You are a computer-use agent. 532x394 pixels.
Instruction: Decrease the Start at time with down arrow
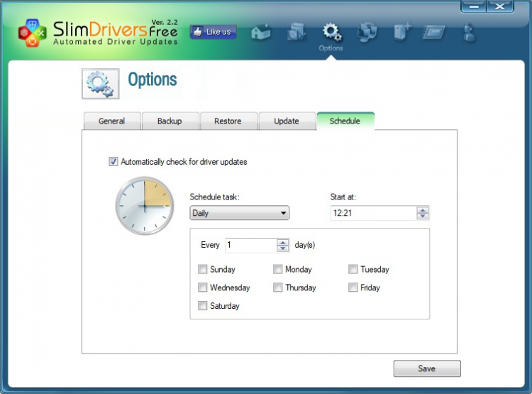[423, 216]
